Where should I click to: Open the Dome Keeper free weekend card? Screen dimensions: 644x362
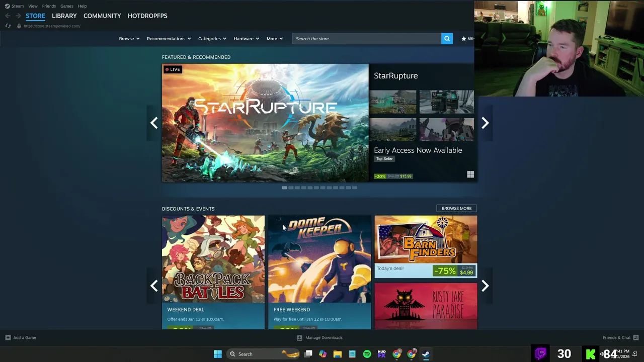[319, 273]
